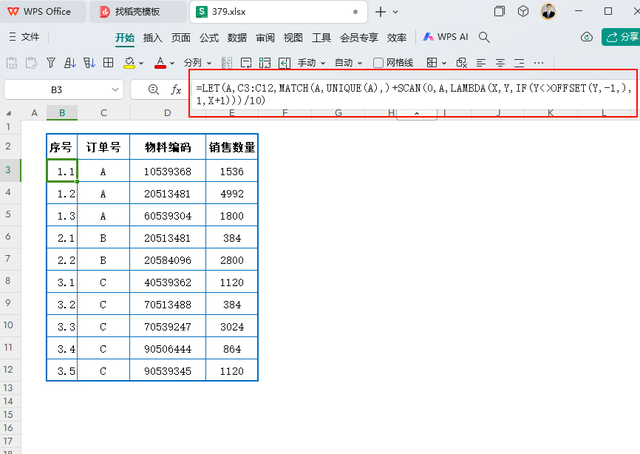640x454 pixels.
Task: Expand freeze panes dropdown arrow
Action: pyautogui.click(x=444, y=63)
